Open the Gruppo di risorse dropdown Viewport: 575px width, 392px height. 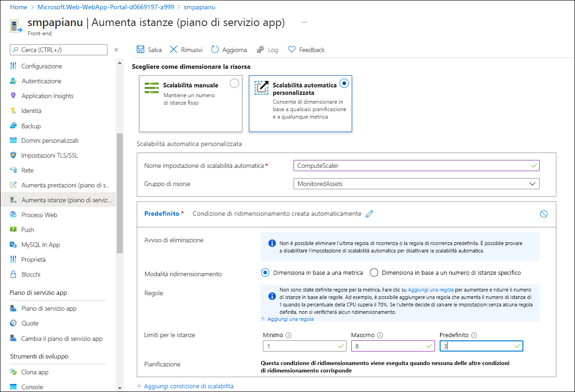pyautogui.click(x=416, y=184)
